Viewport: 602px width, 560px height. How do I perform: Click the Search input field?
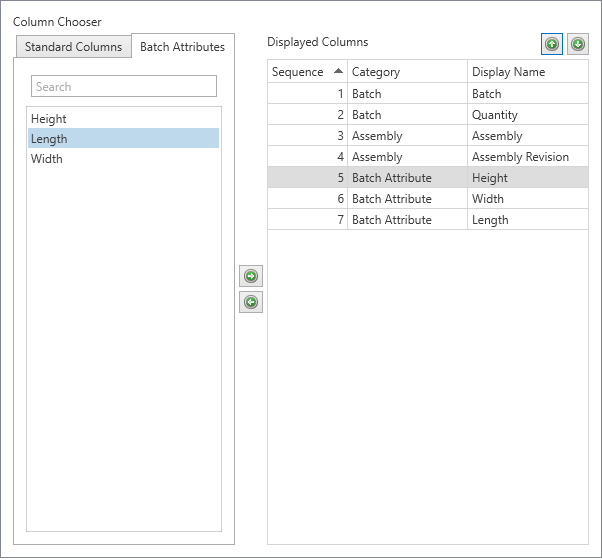point(124,87)
